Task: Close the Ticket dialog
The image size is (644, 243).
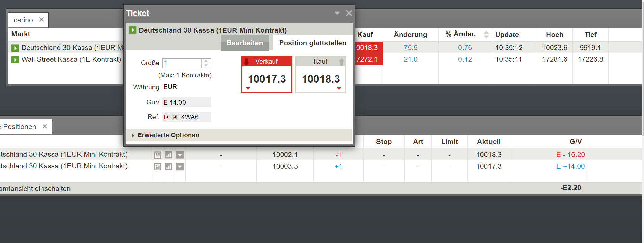Action: click(x=349, y=13)
